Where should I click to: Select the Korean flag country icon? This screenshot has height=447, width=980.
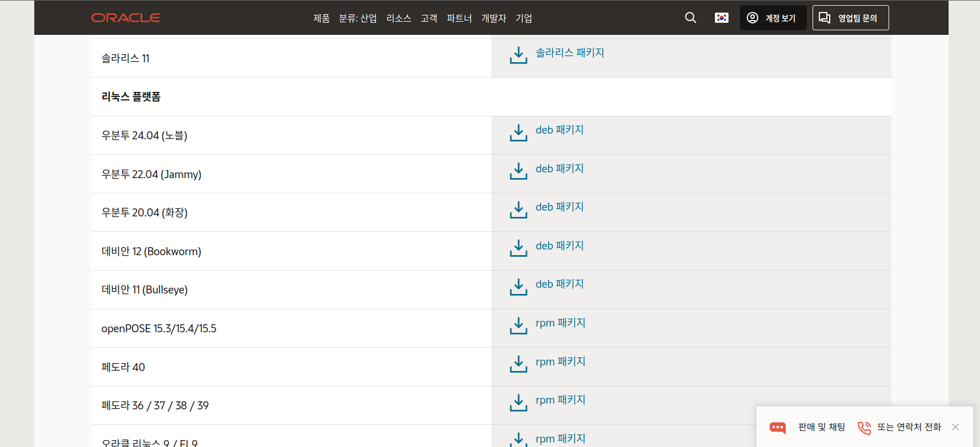pos(722,18)
